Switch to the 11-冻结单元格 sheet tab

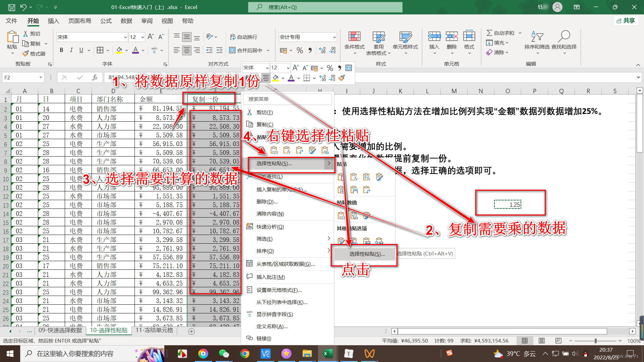(154, 330)
